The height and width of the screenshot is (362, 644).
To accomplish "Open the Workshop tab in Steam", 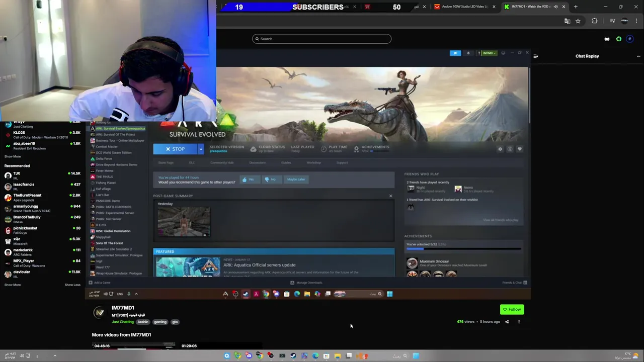I will 313,162.
